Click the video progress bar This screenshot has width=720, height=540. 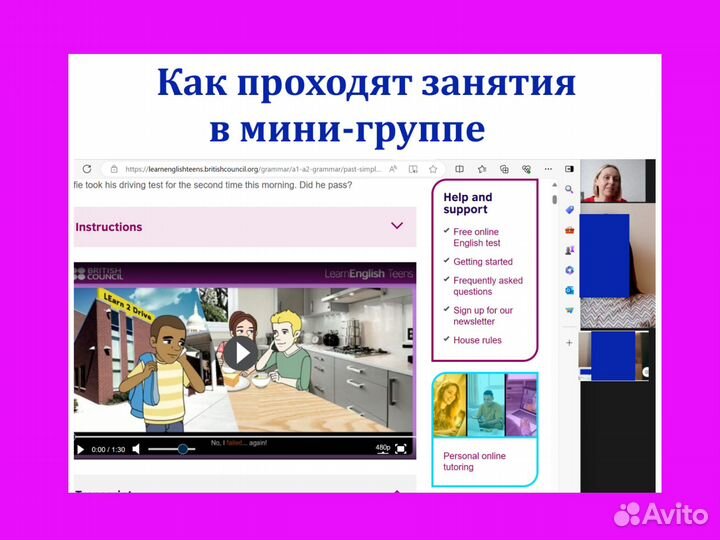[245, 434]
